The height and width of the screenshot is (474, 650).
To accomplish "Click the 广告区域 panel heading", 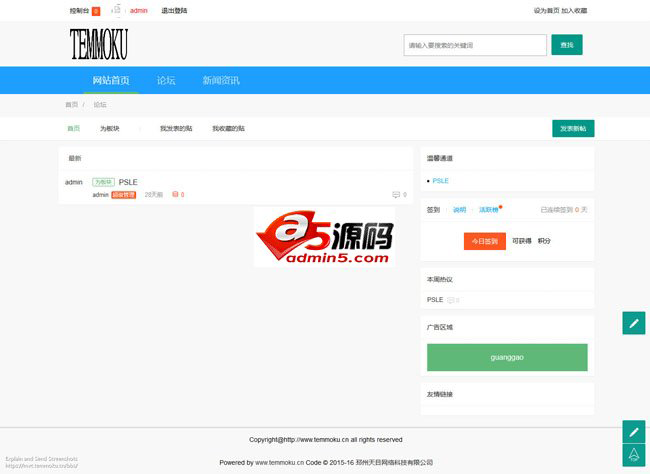I will (x=440, y=327).
